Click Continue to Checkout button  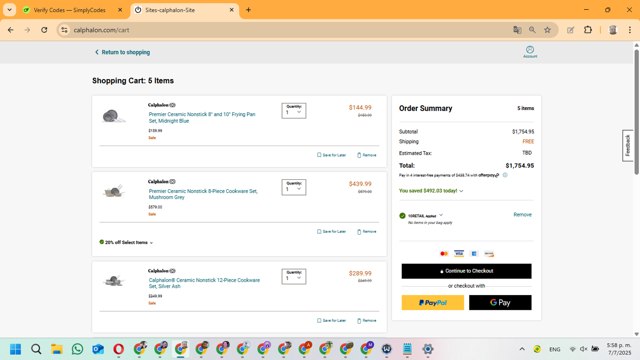[x=466, y=271]
